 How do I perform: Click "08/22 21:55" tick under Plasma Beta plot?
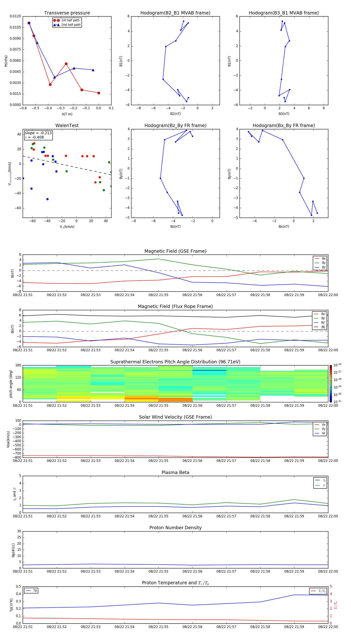[x=158, y=516]
